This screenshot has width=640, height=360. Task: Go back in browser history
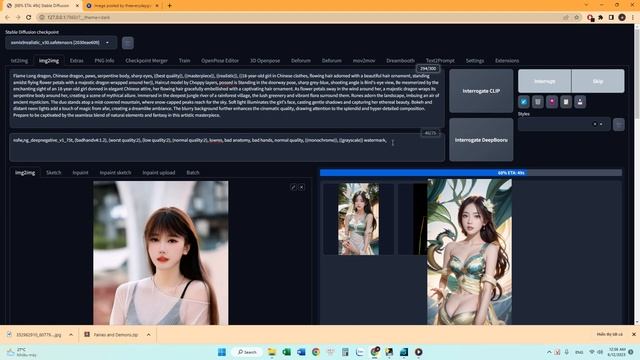coord(7,17)
